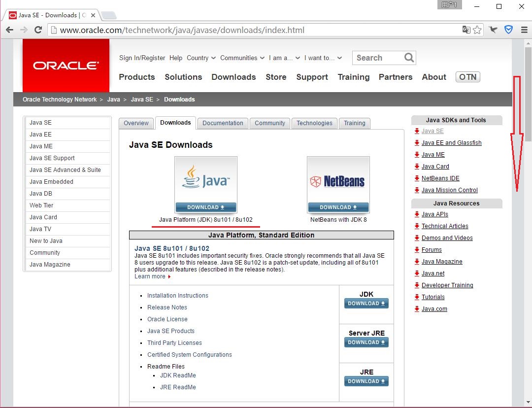532x408 pixels.
Task: Reload the page with refresh icon
Action: (x=38, y=30)
